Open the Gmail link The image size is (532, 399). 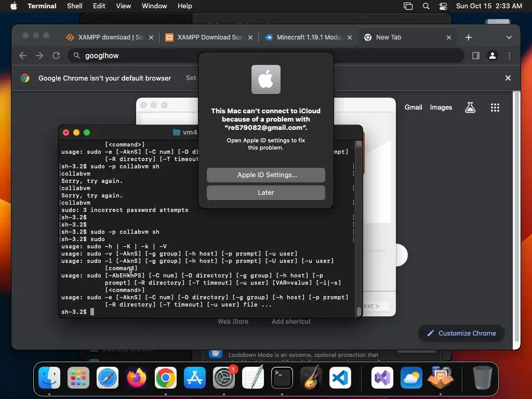pos(413,107)
